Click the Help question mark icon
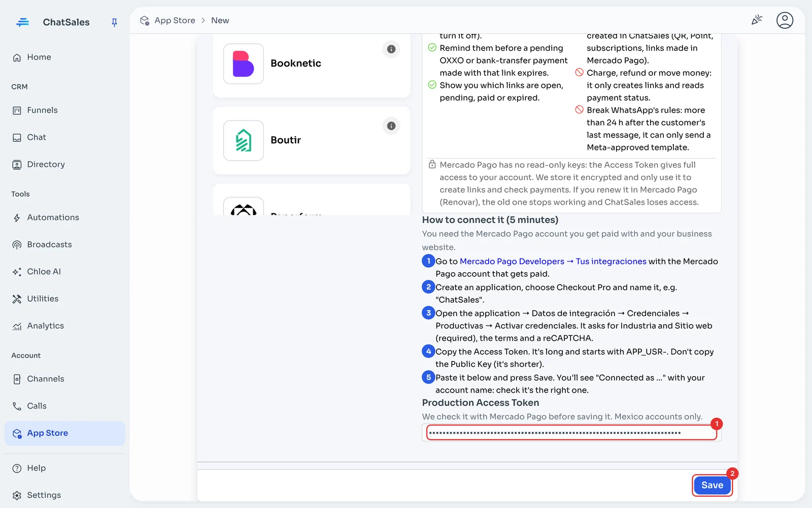Screen dimensions: 812x508 coord(17,468)
